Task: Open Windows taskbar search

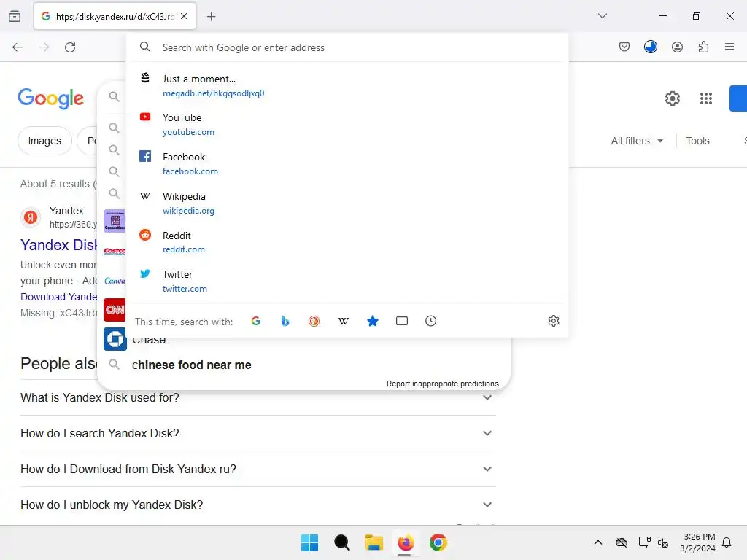Action: pos(341,542)
